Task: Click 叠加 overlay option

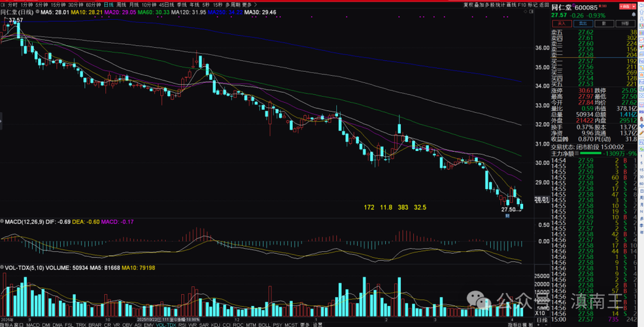Action: click(479, 5)
